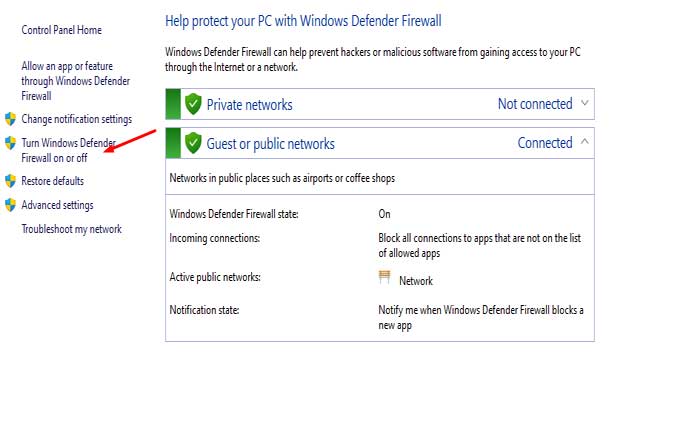Click shield icon next to Advanced settings

11,205
